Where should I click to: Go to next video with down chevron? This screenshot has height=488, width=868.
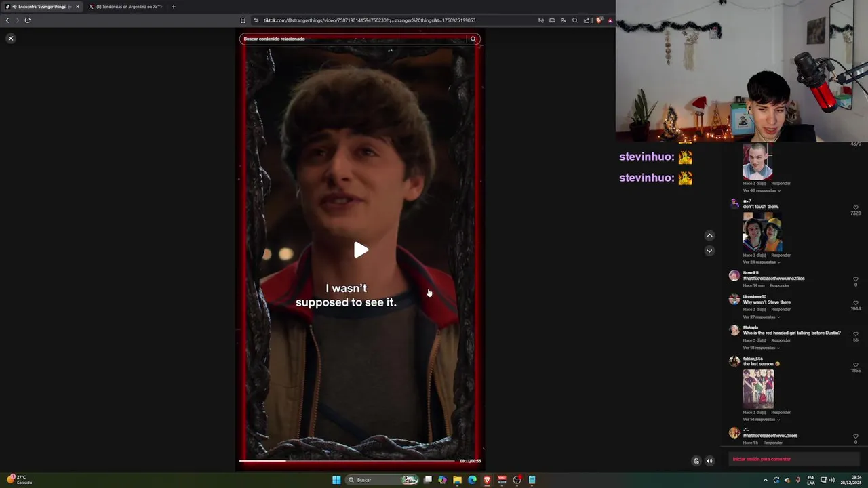coord(709,251)
